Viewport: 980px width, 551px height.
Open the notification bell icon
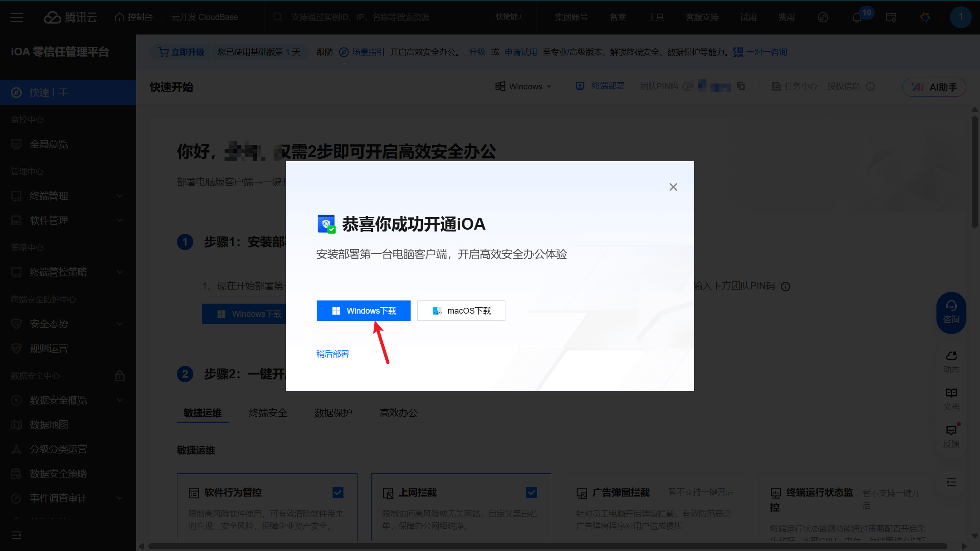pos(857,18)
